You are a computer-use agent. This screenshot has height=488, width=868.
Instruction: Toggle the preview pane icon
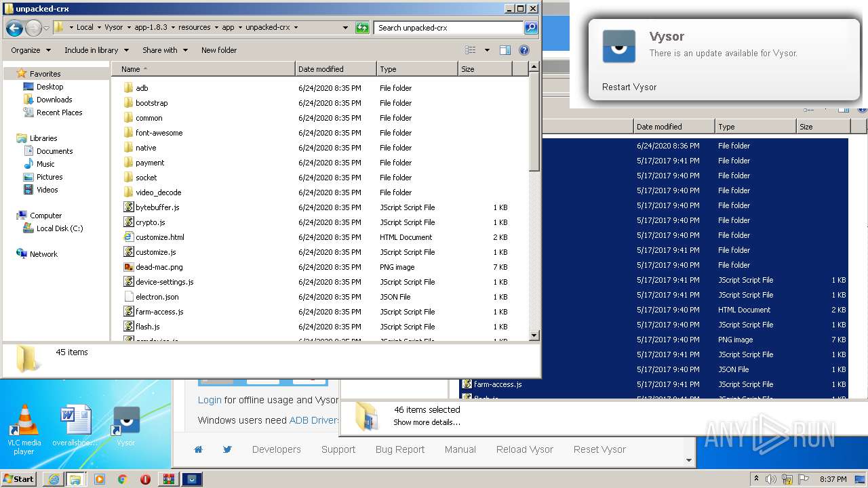coord(505,50)
